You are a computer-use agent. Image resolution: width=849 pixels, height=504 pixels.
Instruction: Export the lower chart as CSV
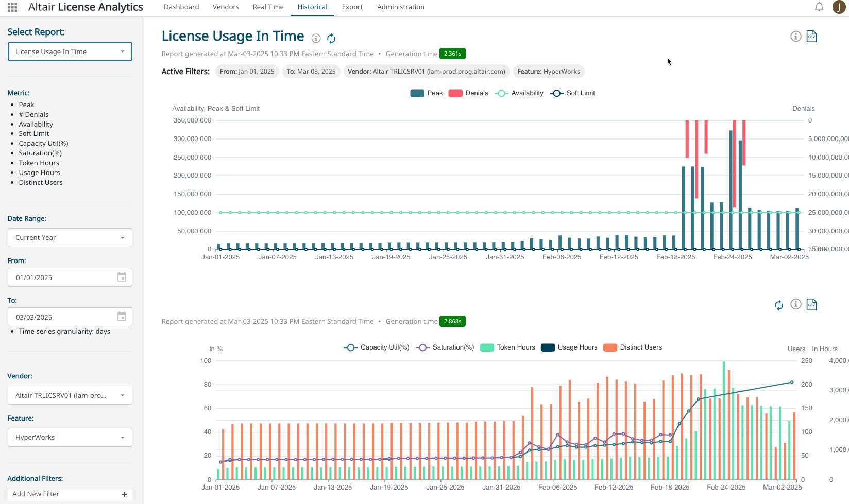point(812,305)
